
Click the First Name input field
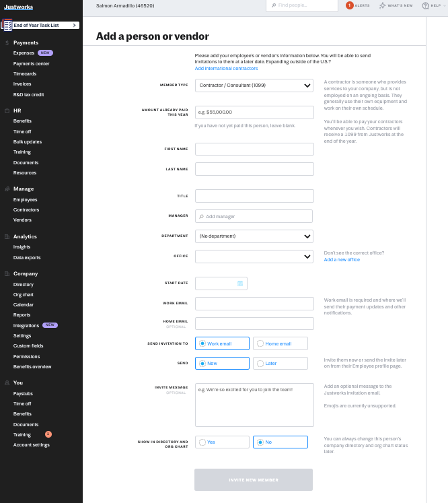(254, 149)
